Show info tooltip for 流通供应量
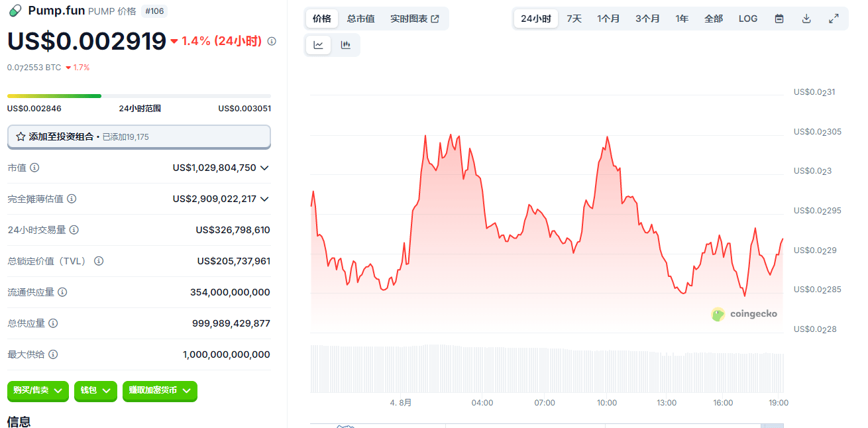The image size is (868, 428). (x=62, y=292)
